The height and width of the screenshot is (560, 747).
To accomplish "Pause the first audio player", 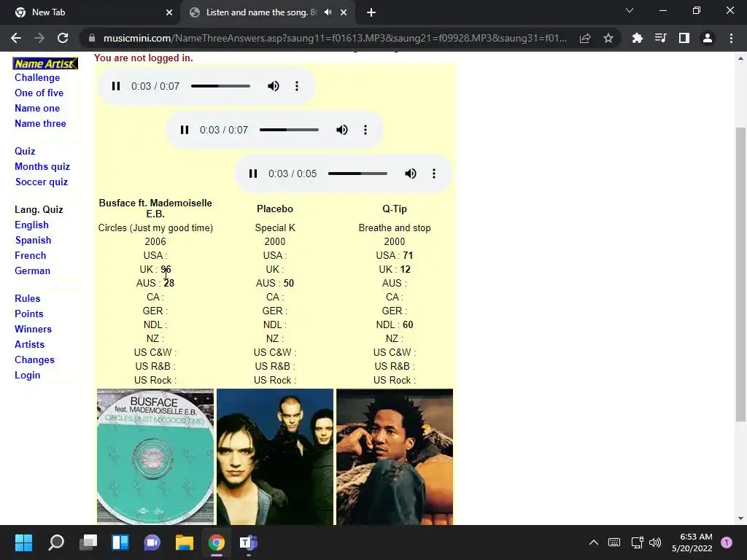I will (116, 86).
